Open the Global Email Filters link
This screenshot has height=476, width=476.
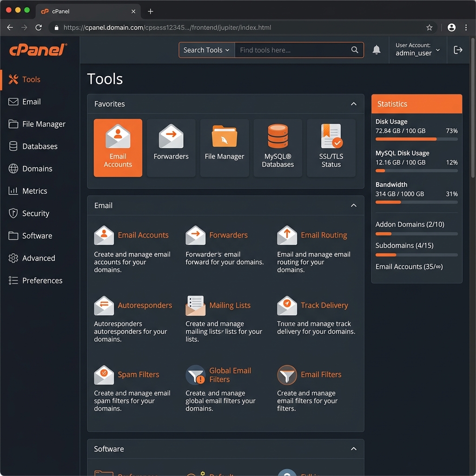click(230, 375)
